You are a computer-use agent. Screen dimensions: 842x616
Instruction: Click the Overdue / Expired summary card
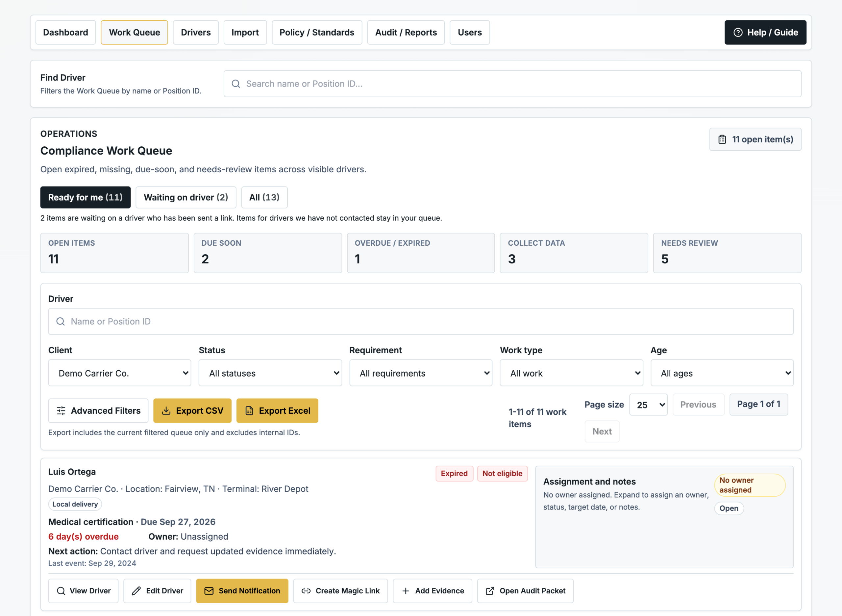(x=421, y=253)
